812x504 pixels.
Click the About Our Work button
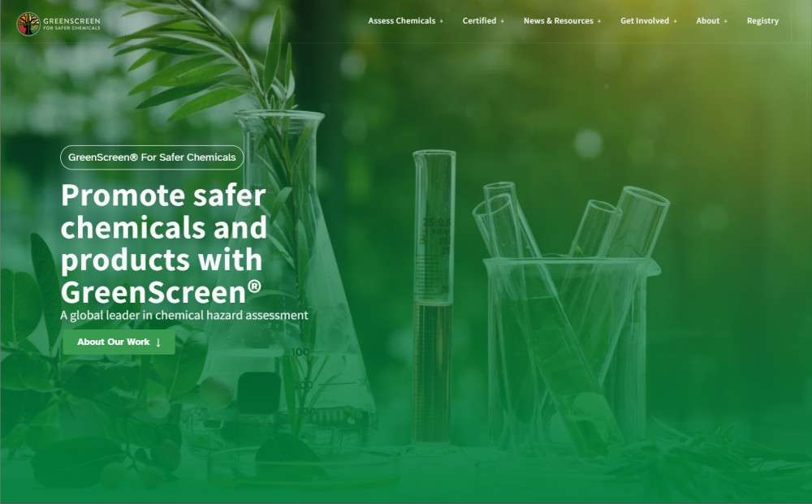pyautogui.click(x=119, y=342)
